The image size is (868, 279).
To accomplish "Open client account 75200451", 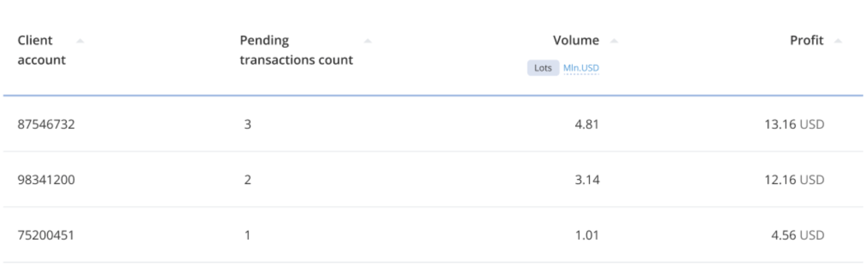I will (46, 235).
